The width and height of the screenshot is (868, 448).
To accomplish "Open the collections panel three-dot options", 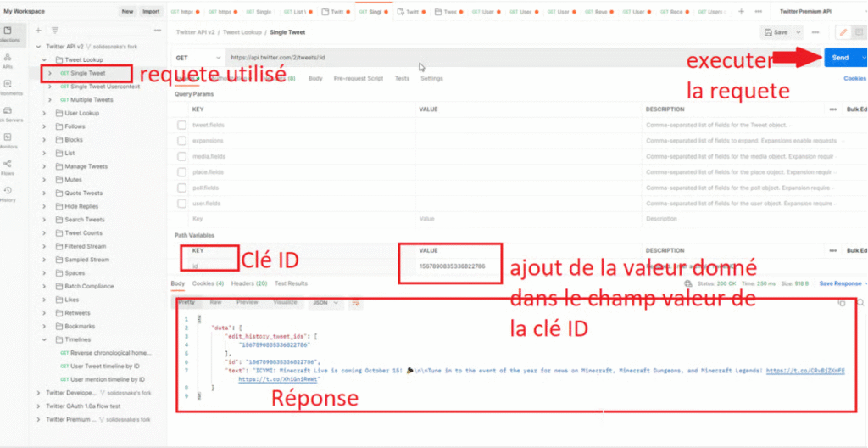I will click(158, 31).
